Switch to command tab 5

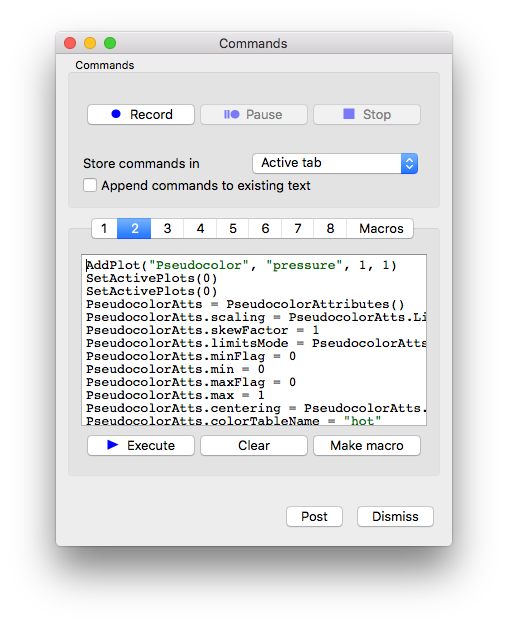(232, 228)
